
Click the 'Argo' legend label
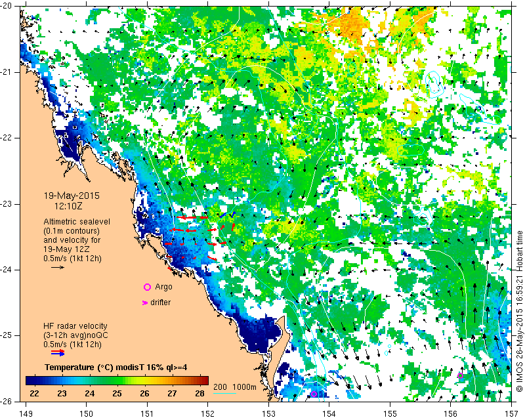pos(163,287)
